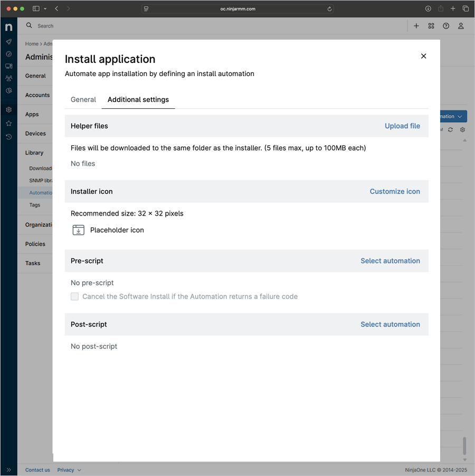Open the dashboard compass icon in sidebar
Image resolution: width=475 pixels, height=476 pixels.
pyautogui.click(x=9, y=54)
